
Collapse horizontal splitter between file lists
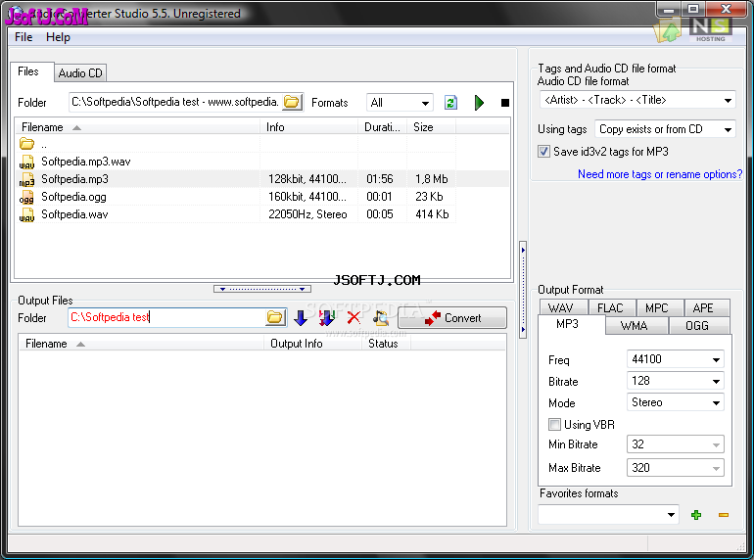click(262, 289)
